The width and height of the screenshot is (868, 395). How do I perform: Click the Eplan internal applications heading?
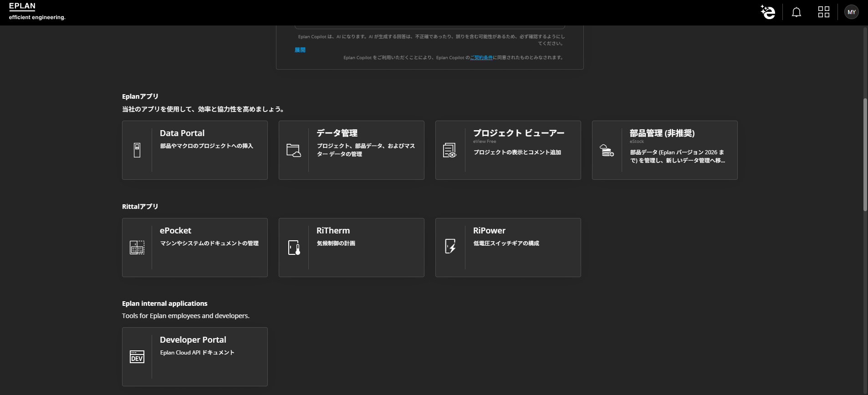[165, 304]
